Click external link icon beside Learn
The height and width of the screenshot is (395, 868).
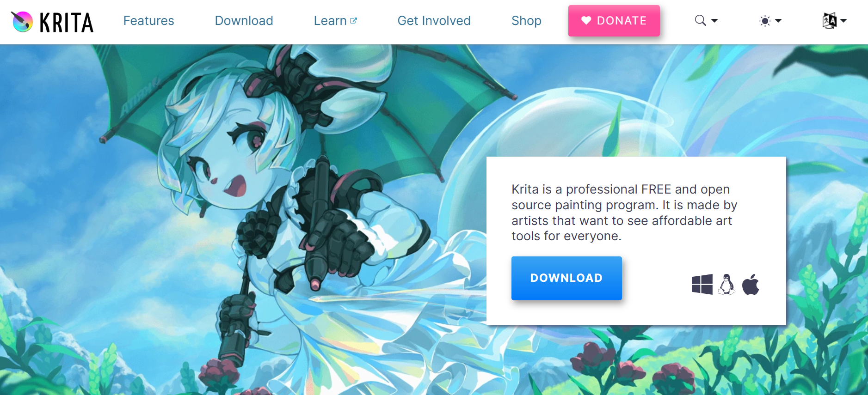353,21
